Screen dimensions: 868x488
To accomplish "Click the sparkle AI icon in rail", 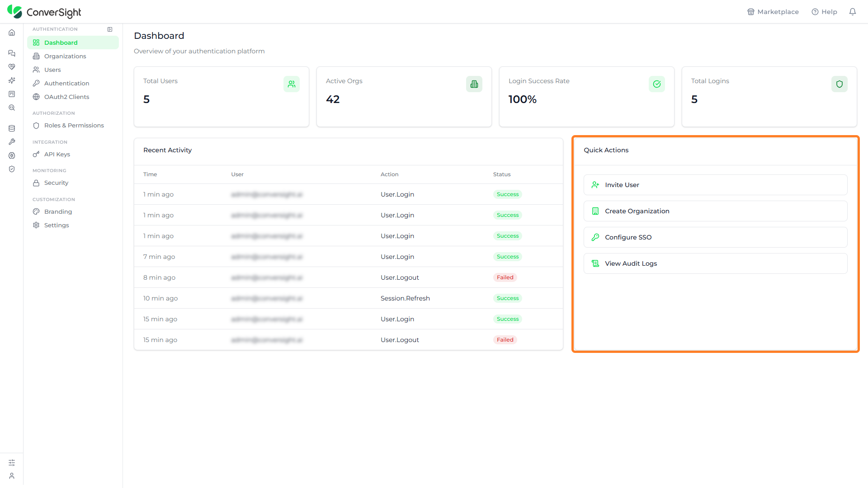I will (x=12, y=80).
